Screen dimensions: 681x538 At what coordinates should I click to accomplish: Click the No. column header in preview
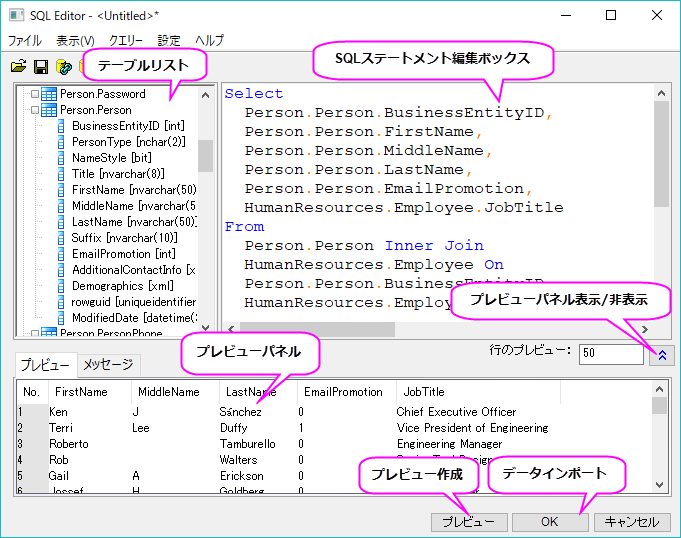pyautogui.click(x=31, y=392)
